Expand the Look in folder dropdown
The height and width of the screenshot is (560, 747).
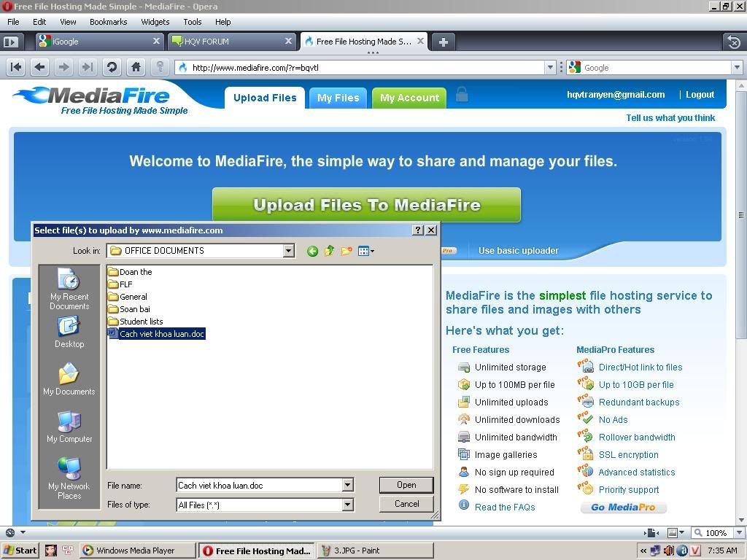pyautogui.click(x=289, y=251)
